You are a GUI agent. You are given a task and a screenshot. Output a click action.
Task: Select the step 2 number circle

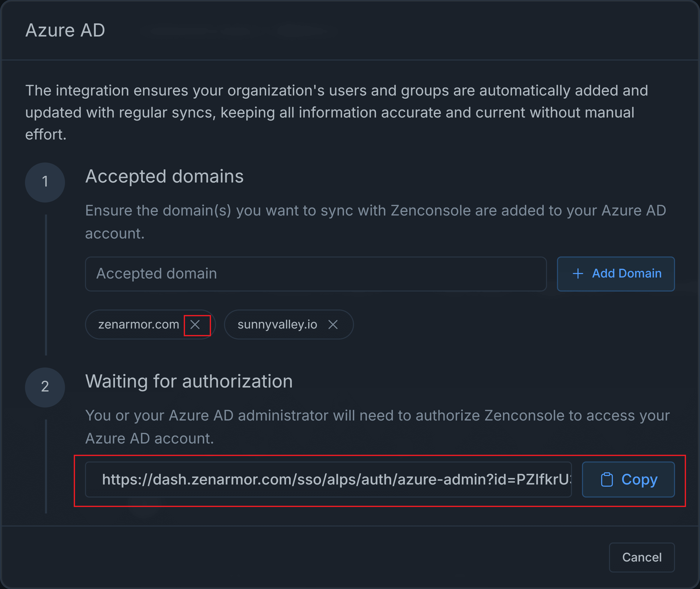coord(45,387)
